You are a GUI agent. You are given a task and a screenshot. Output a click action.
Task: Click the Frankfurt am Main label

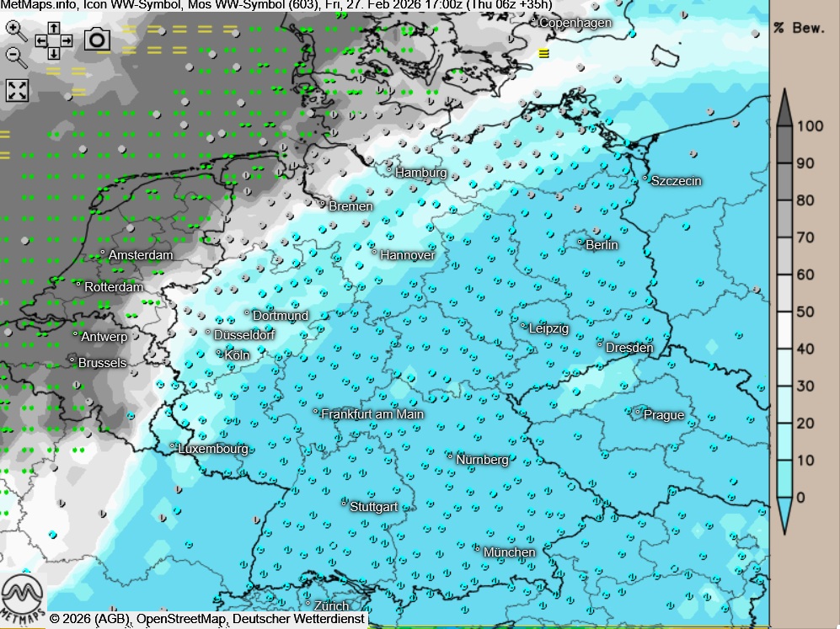pos(372,414)
